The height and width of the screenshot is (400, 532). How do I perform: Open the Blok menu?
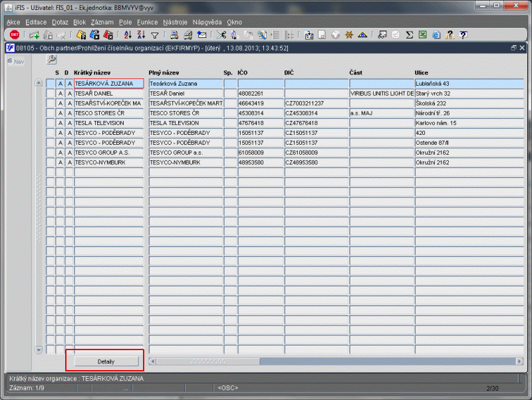[x=79, y=23]
